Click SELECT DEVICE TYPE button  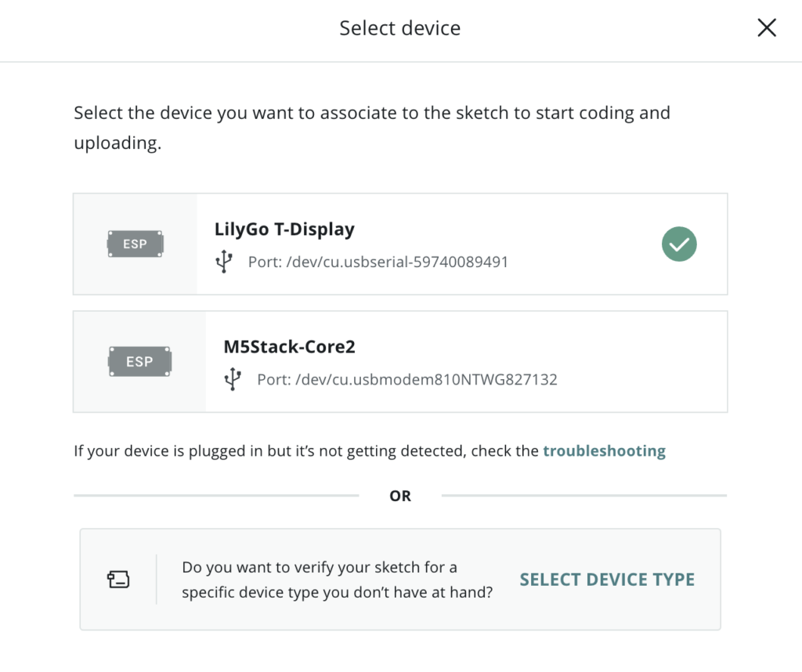[x=607, y=580]
